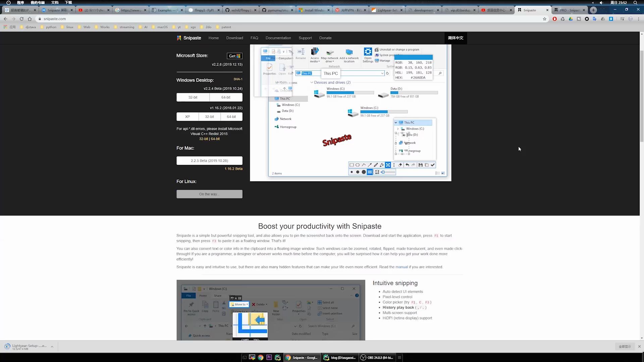
Task: Click the blue download-arrow extension icon
Action: coord(611,19)
